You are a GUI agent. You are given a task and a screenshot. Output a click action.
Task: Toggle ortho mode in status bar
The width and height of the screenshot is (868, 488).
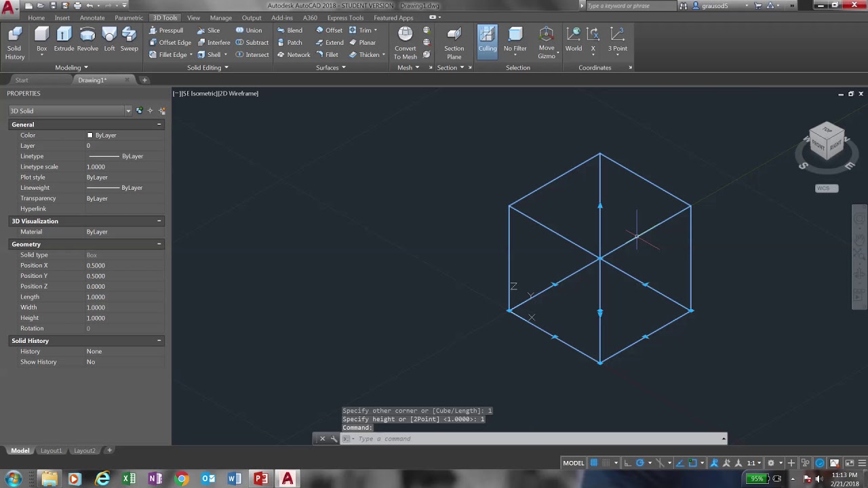tap(627, 463)
